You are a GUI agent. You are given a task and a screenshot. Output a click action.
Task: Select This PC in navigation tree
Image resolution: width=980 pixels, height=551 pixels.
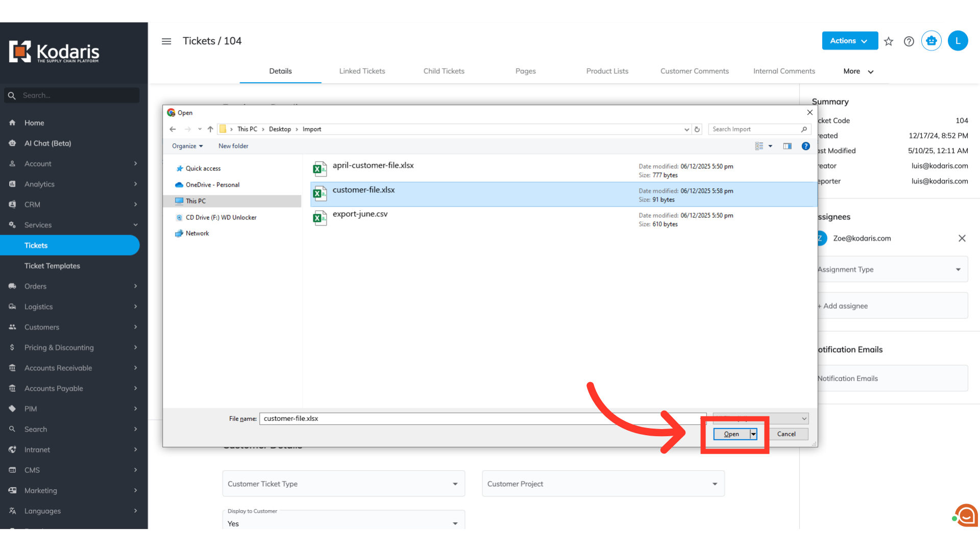pyautogui.click(x=195, y=201)
